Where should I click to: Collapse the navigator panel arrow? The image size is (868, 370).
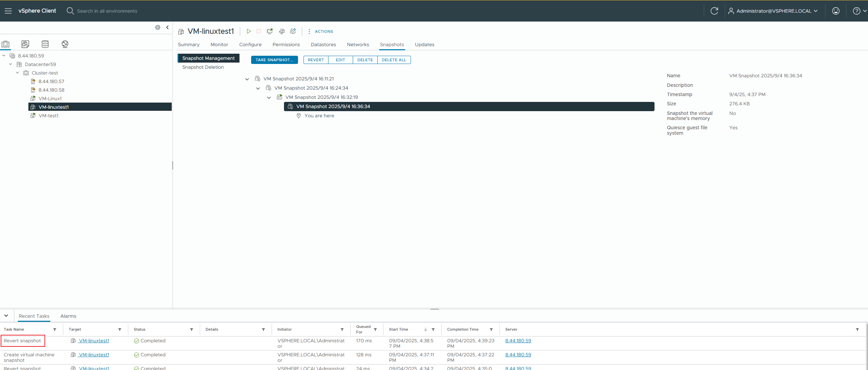(x=167, y=27)
